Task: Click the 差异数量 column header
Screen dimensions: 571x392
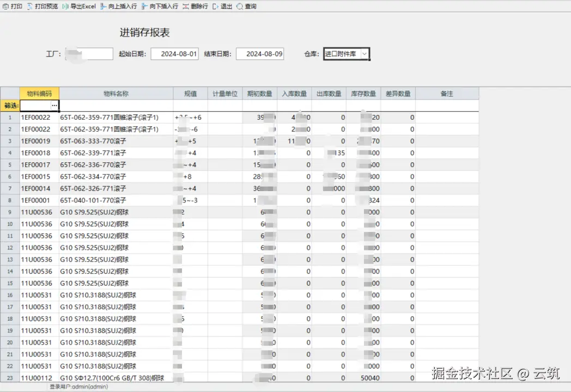Action: (x=398, y=94)
